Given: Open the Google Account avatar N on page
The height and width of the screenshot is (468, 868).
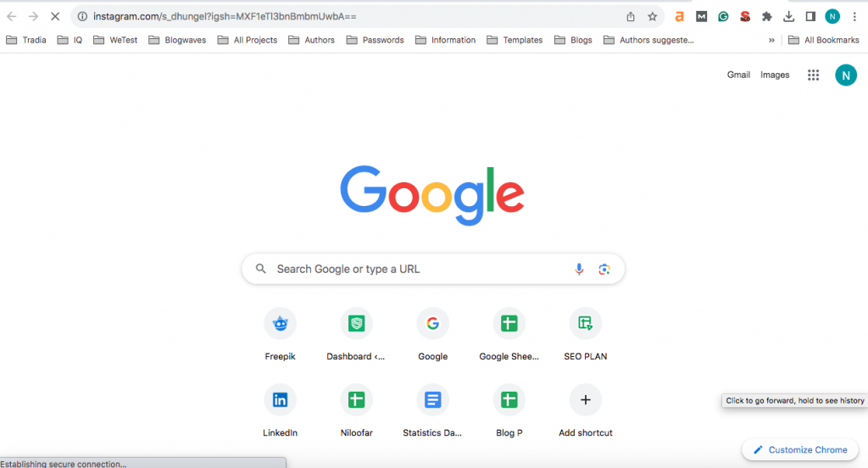Looking at the screenshot, I should 846,75.
